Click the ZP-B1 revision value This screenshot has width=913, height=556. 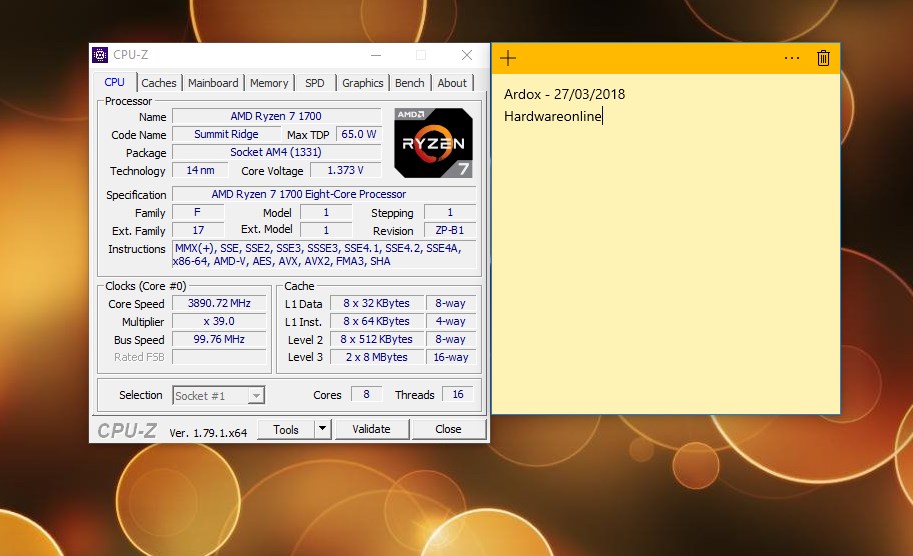450,230
